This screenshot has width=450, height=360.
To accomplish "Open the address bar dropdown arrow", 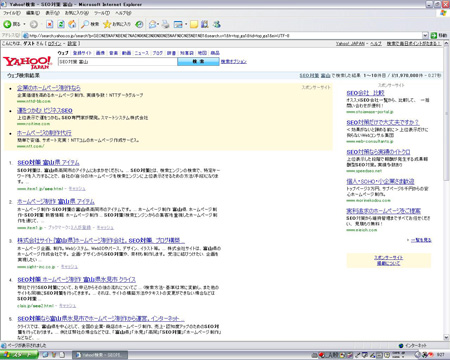I will (425, 35).
